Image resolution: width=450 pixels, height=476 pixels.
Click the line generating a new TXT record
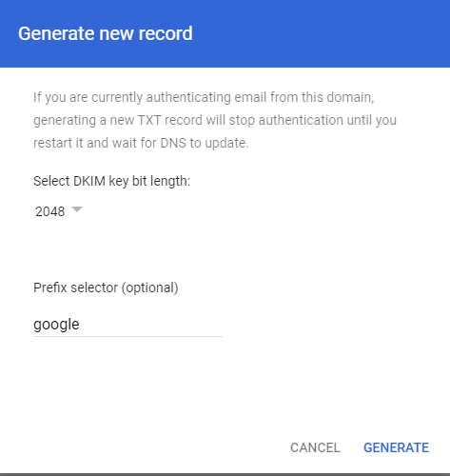tap(215, 121)
